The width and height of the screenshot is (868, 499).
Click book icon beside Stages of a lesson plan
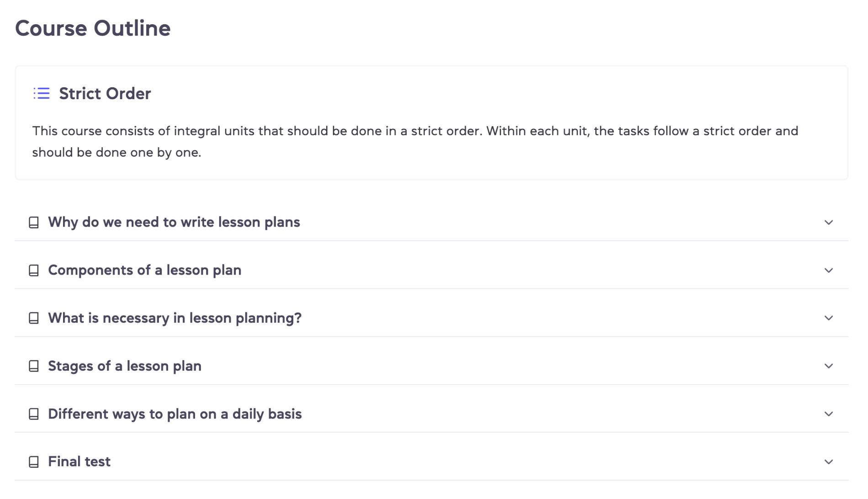coord(34,366)
